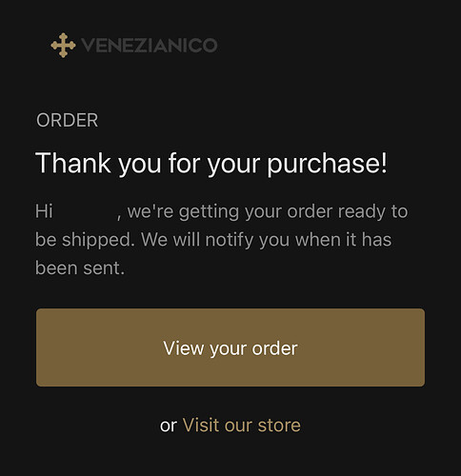Click the word "Hi" in the greeting
This screenshot has width=461, height=476.
pos(44,211)
